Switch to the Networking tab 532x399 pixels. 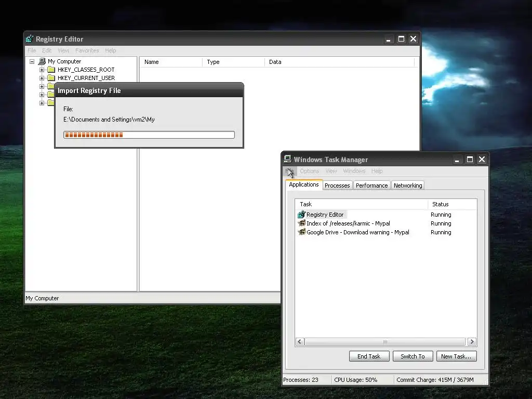click(x=408, y=185)
